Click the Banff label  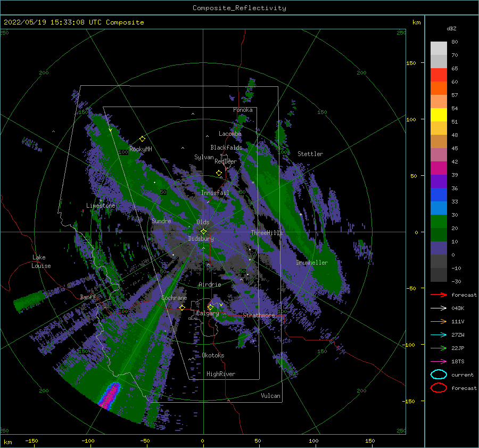click(88, 297)
